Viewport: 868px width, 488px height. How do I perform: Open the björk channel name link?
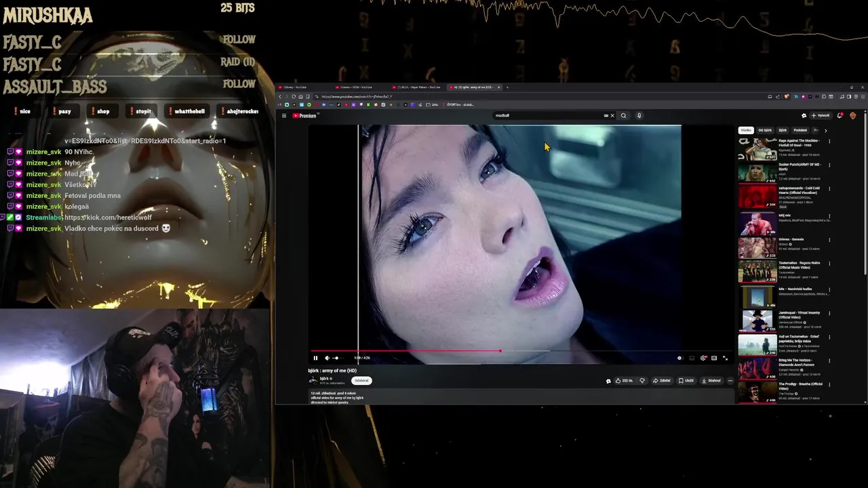tap(324, 378)
